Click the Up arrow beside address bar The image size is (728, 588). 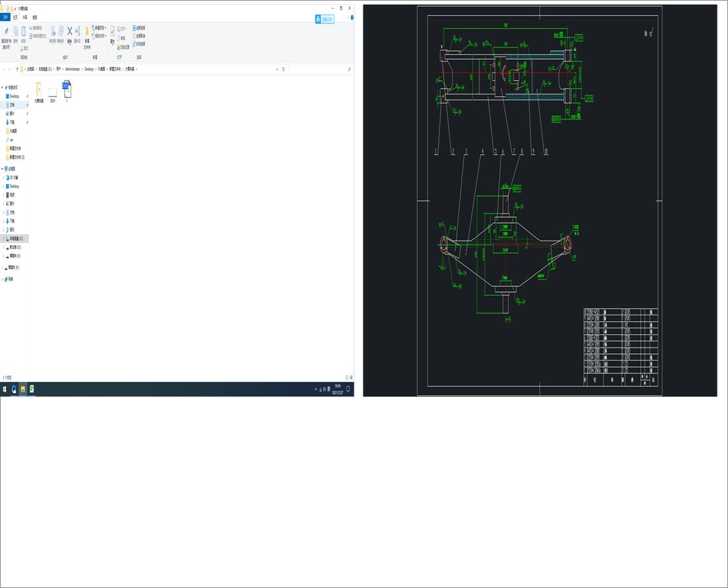tap(17, 69)
